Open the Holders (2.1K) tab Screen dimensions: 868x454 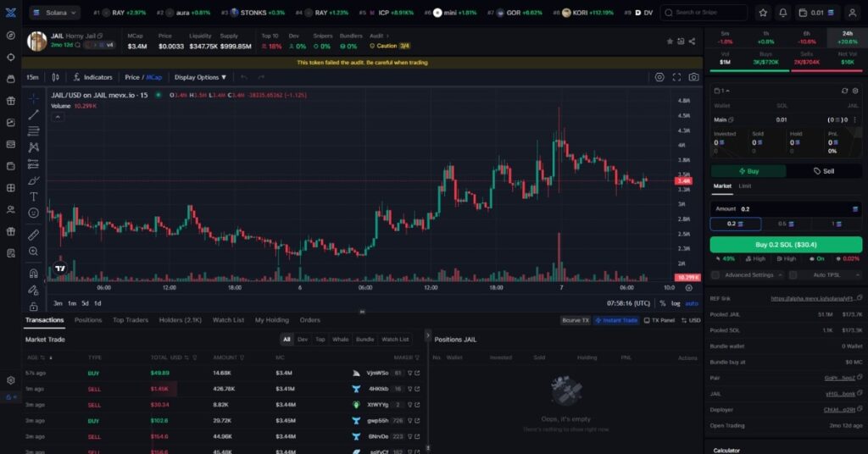[180, 320]
